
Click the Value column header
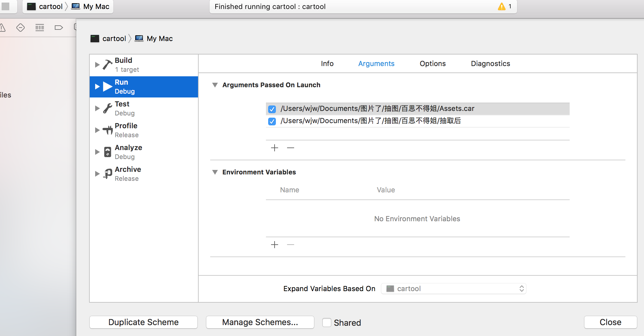(x=386, y=190)
